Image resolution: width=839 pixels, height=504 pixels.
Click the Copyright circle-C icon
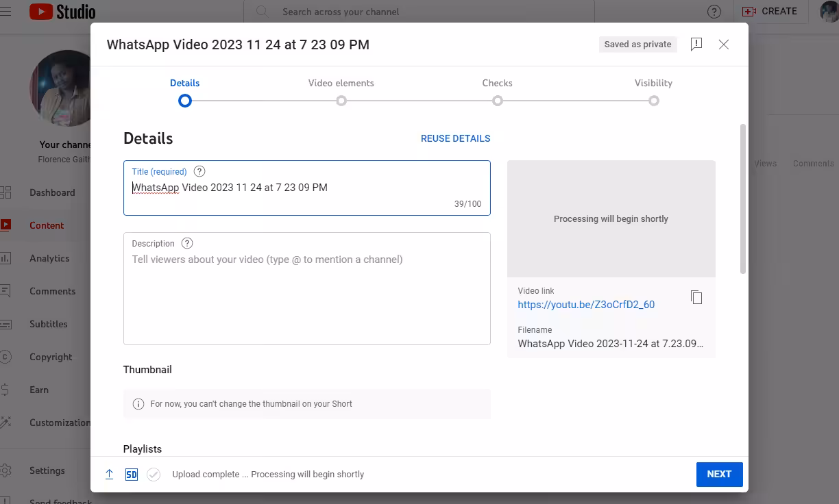click(x=5, y=357)
